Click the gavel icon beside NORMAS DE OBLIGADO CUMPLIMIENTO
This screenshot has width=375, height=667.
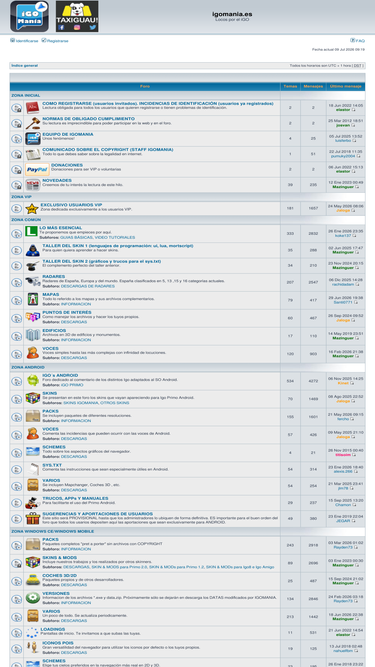click(x=33, y=123)
